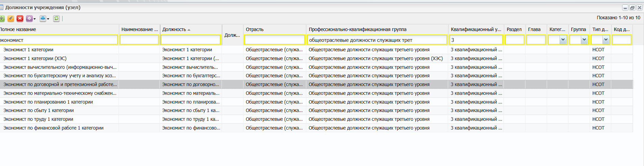
Task: Click the blue printer icon
Action: [43, 19]
